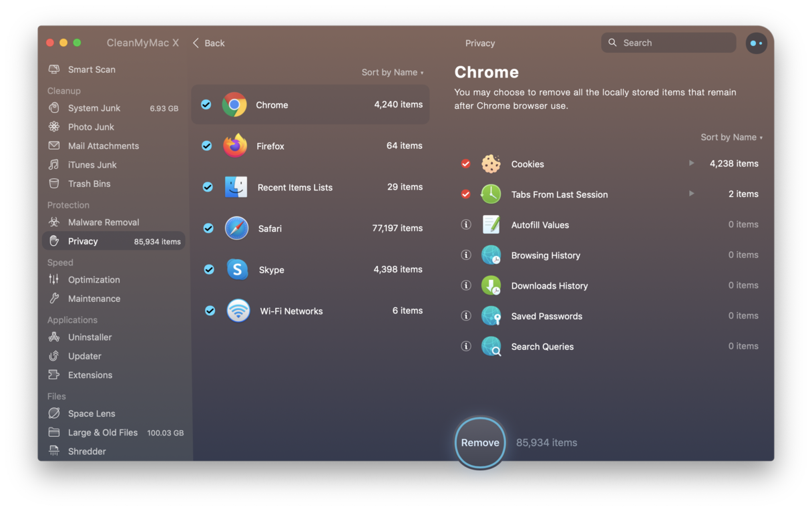Click the Uninstaller sidebar icon
Image resolution: width=812 pixels, height=511 pixels.
tap(54, 337)
